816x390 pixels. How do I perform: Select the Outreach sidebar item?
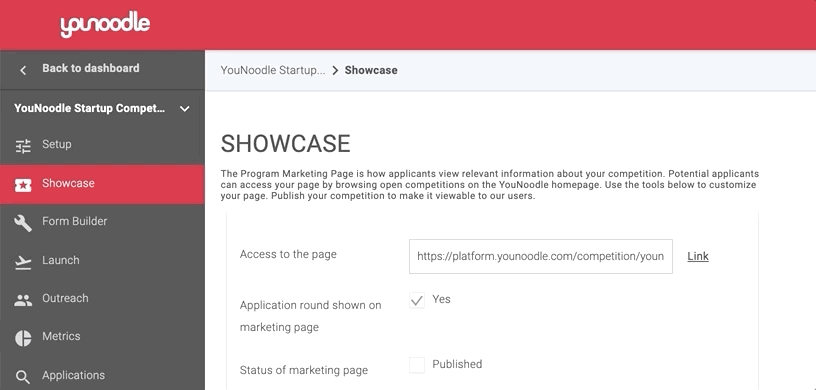tap(102, 300)
